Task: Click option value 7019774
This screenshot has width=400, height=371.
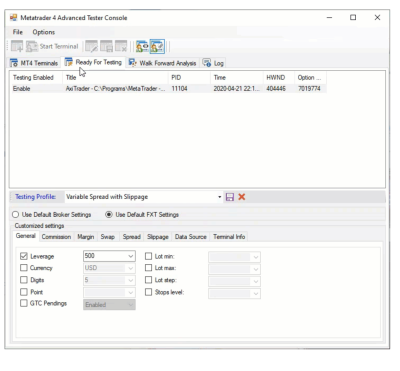Action: (309, 89)
